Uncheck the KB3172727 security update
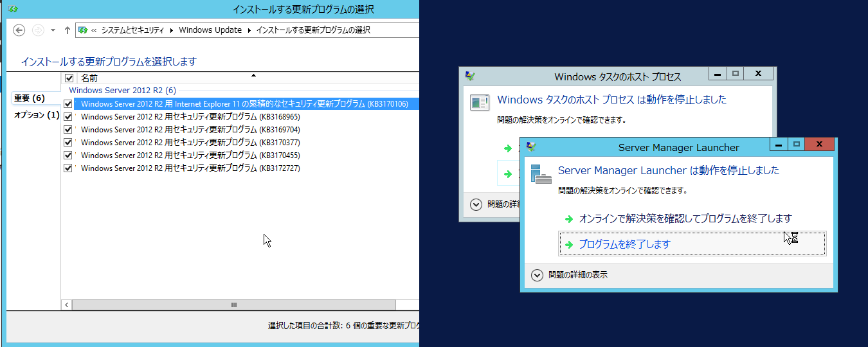The height and width of the screenshot is (347, 868). (68, 168)
